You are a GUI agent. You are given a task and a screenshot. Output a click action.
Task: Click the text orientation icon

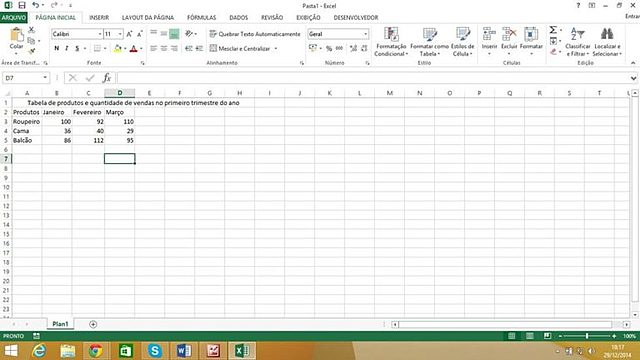[189, 33]
